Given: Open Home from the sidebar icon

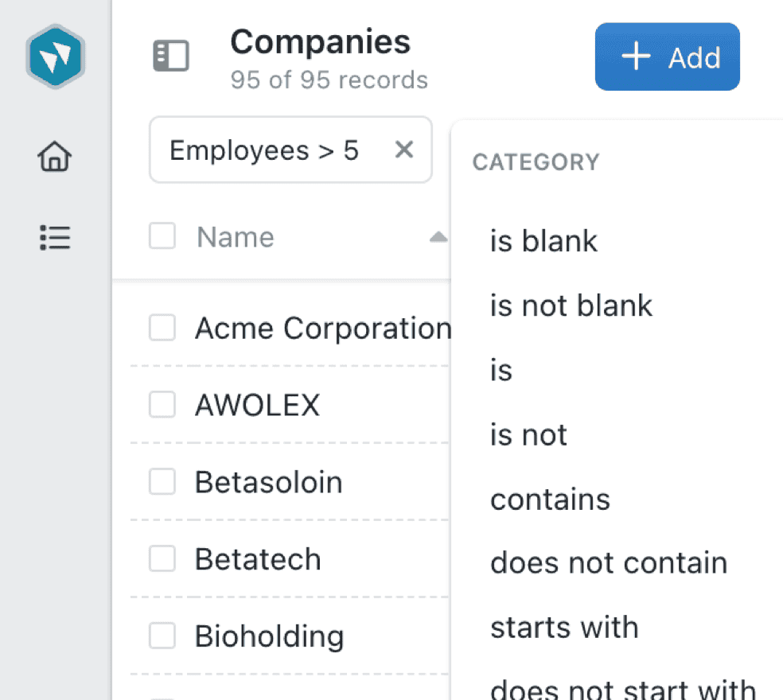Looking at the screenshot, I should [x=54, y=157].
